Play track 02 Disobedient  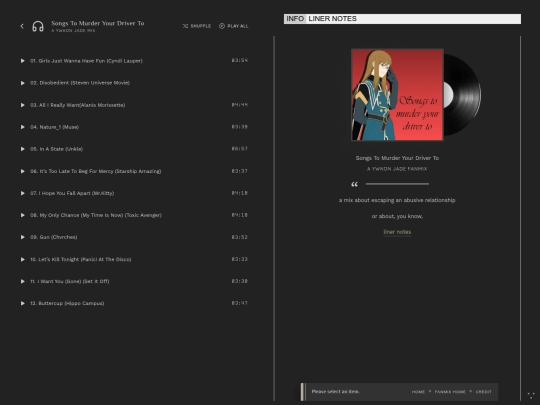(22, 83)
